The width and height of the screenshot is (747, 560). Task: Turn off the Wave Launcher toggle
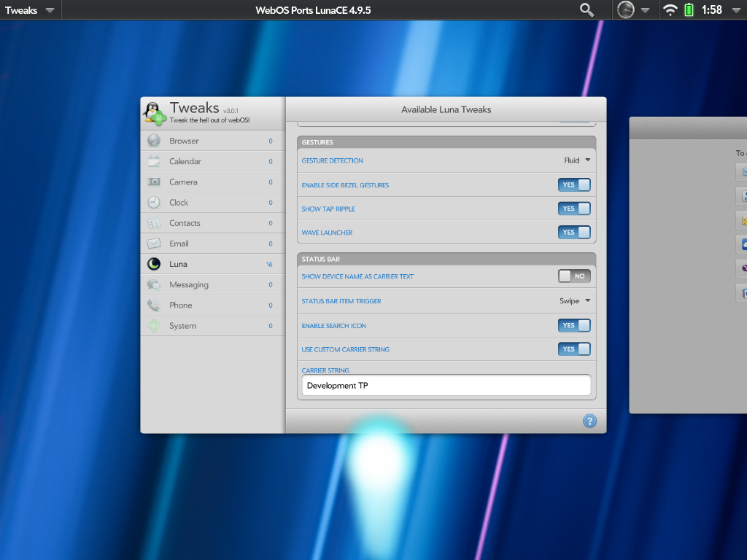point(574,233)
